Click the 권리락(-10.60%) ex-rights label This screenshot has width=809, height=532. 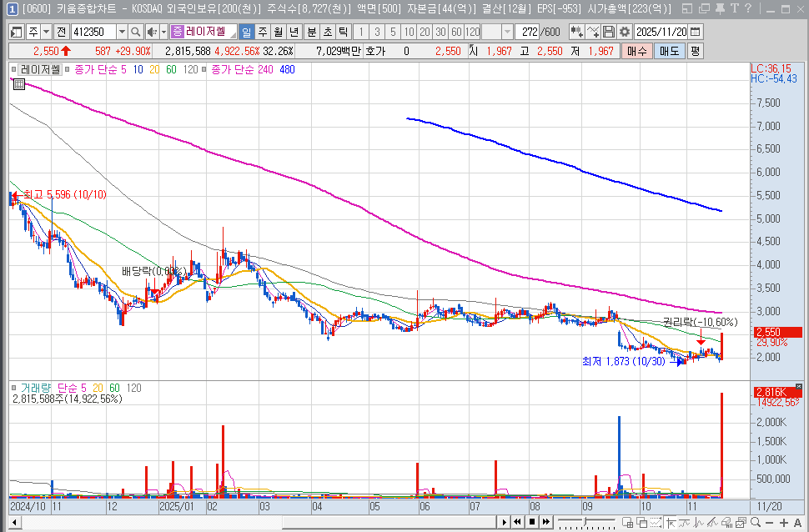700,323
